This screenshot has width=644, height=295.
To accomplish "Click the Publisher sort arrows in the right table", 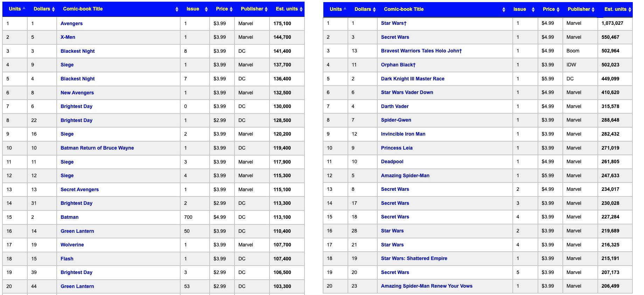I will pos(593,10).
